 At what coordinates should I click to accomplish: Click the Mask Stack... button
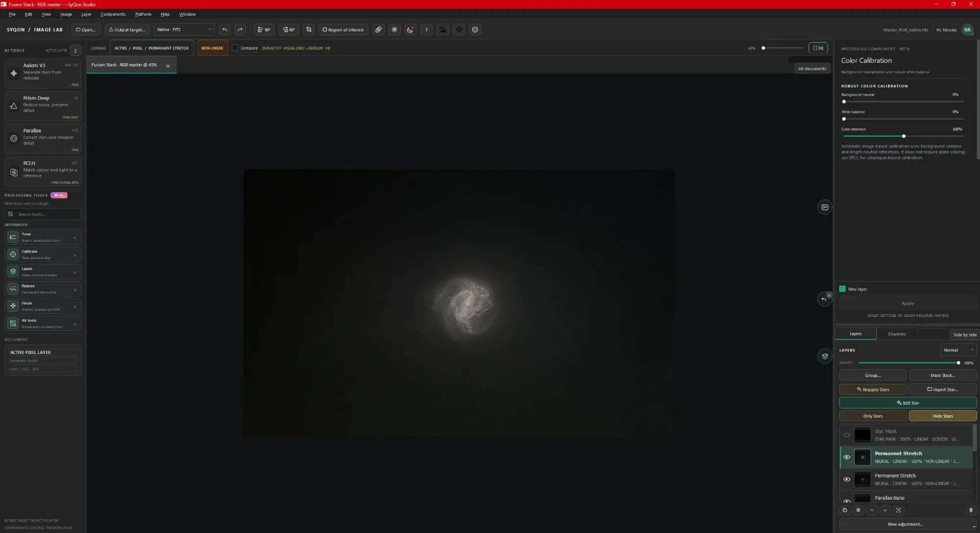[x=943, y=375]
